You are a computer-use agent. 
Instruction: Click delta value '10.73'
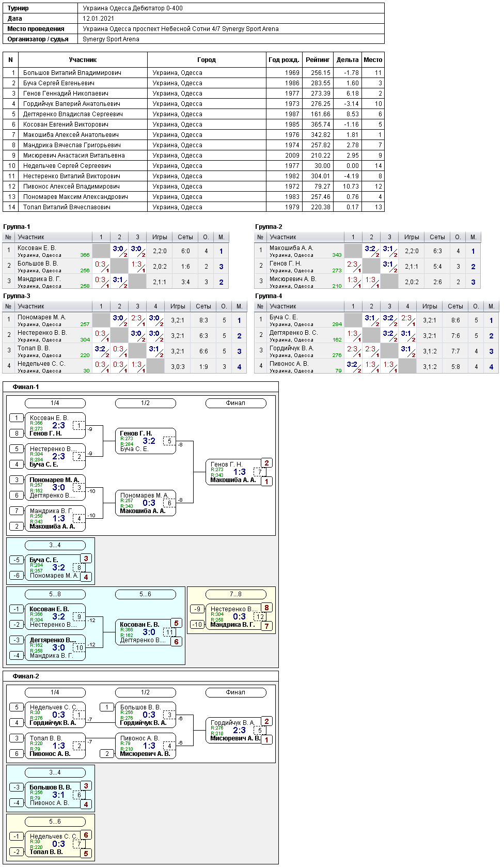tap(351, 187)
